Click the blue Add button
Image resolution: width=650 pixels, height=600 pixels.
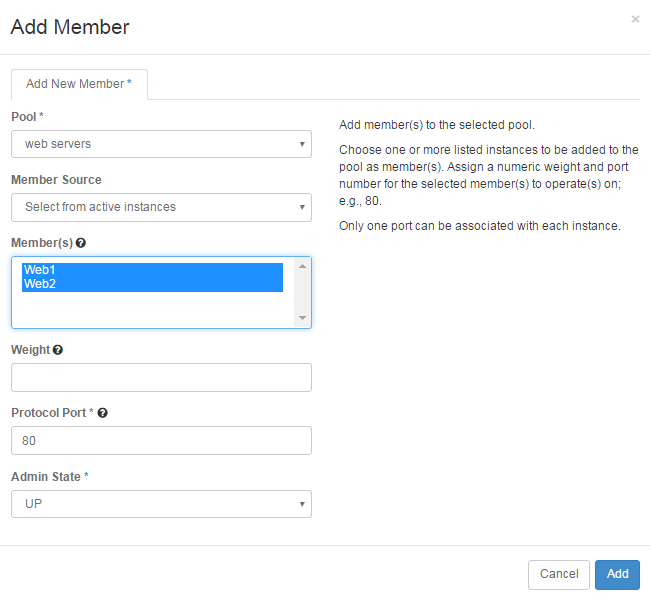pyautogui.click(x=617, y=574)
